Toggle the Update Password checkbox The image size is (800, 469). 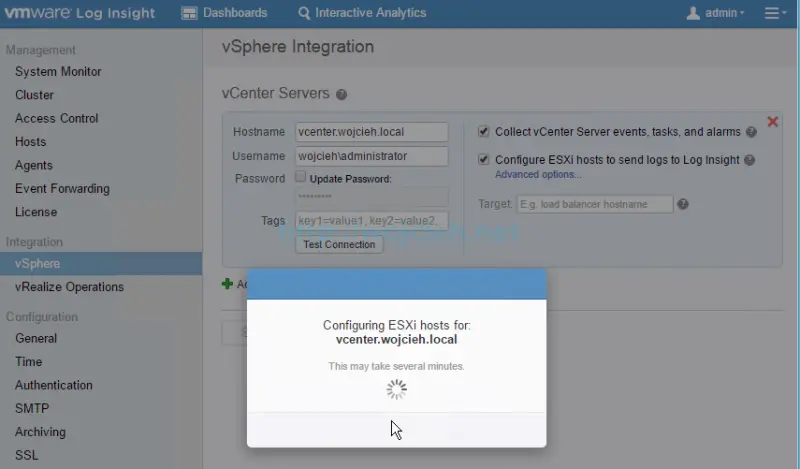click(301, 177)
